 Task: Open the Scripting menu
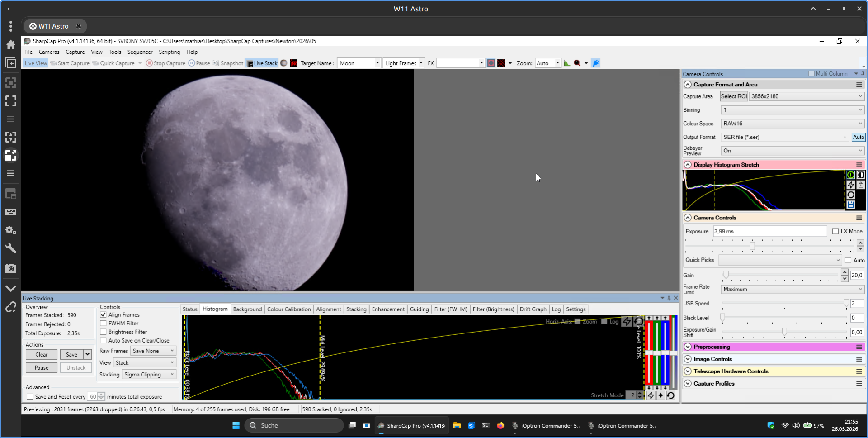point(169,52)
